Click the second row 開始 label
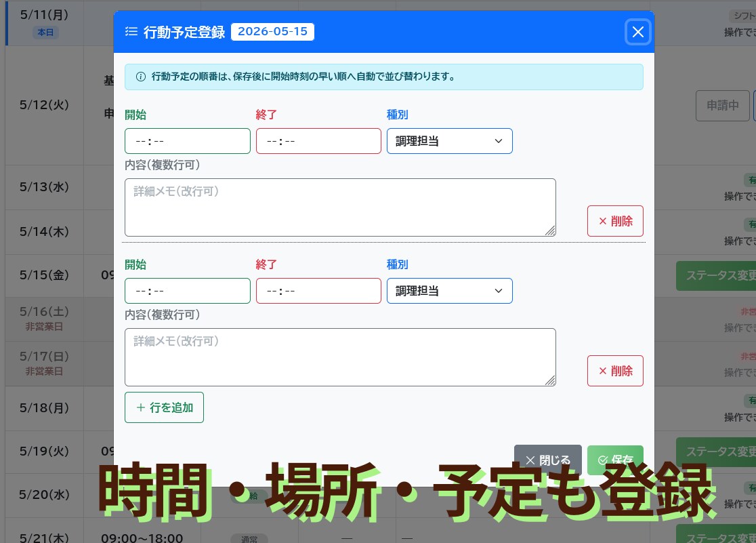This screenshot has height=543, width=756. 135,264
